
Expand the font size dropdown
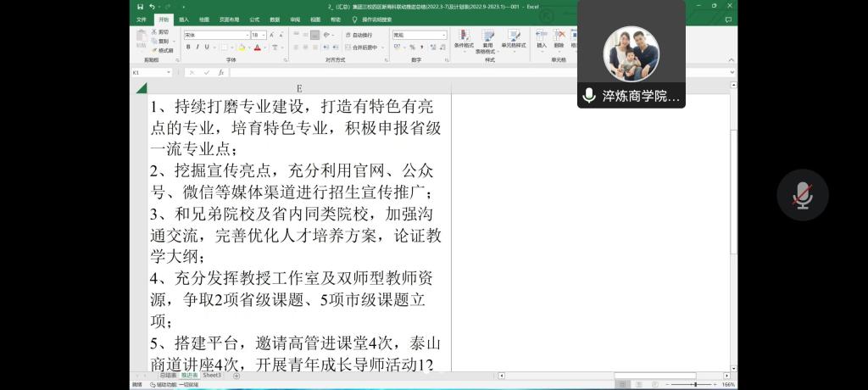click(264, 36)
